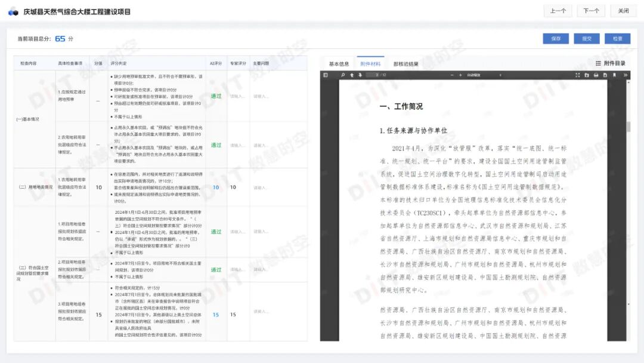Select the 附件材料 tab
The width and height of the screenshot is (644, 363).
(x=370, y=64)
